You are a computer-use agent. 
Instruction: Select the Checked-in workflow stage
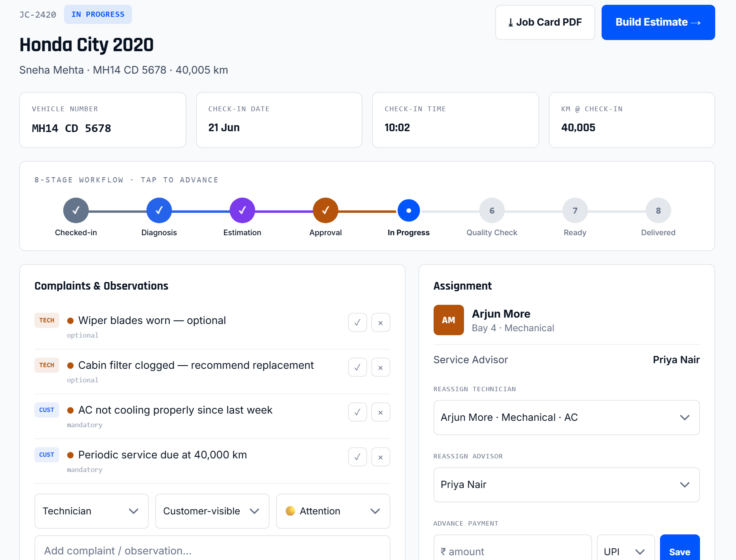76,210
